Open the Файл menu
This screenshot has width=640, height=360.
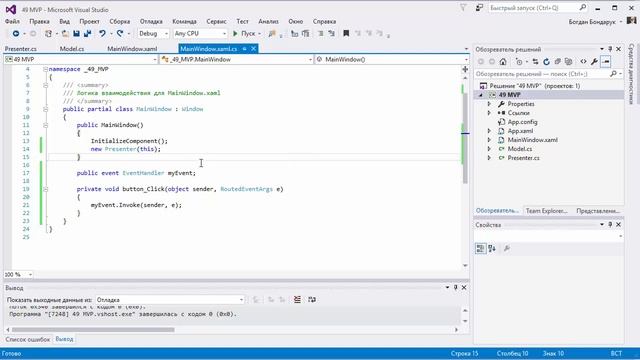pyautogui.click(x=13, y=21)
